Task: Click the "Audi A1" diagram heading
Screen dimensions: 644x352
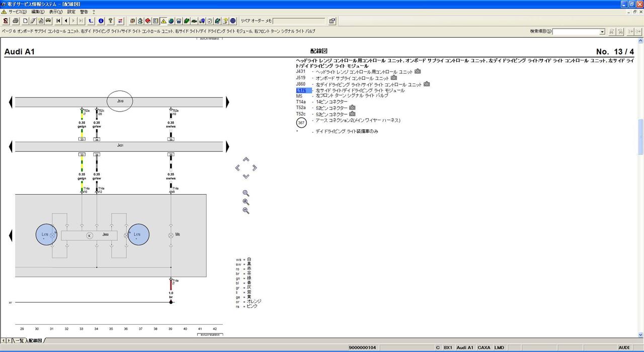Action: (x=19, y=51)
